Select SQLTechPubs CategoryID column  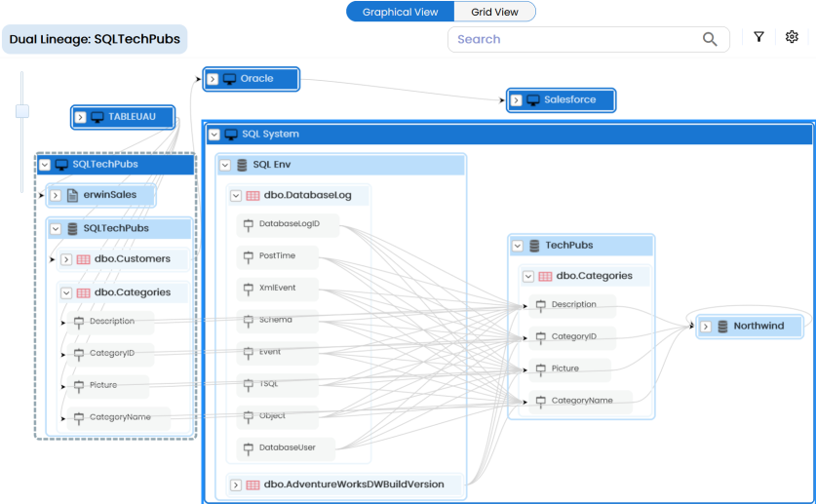tap(110, 354)
